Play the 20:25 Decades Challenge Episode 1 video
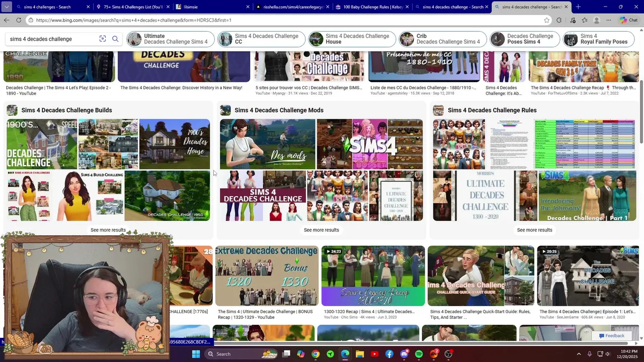Image resolution: width=644 pixels, height=362 pixels. [588, 276]
